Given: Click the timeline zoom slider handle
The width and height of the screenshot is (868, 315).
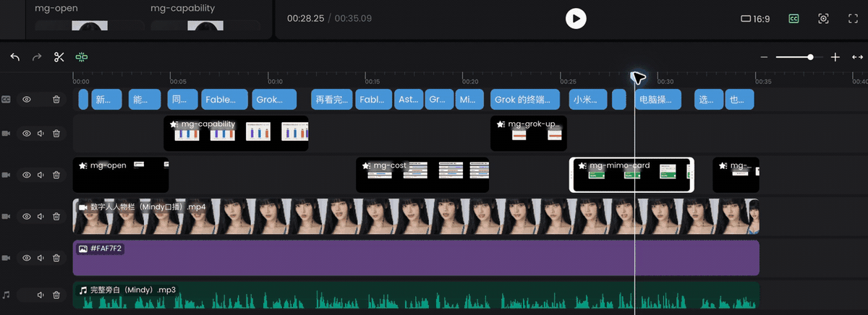Looking at the screenshot, I should pyautogui.click(x=810, y=57).
